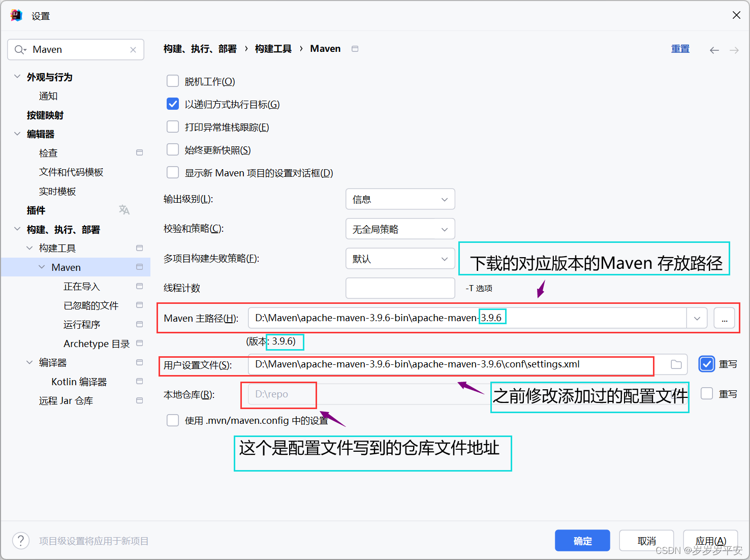Close the settings dialog
This screenshot has height=560, width=750.
[x=736, y=15]
